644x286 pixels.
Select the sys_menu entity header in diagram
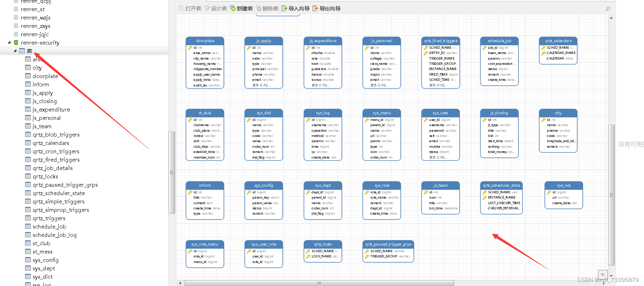coord(382,113)
